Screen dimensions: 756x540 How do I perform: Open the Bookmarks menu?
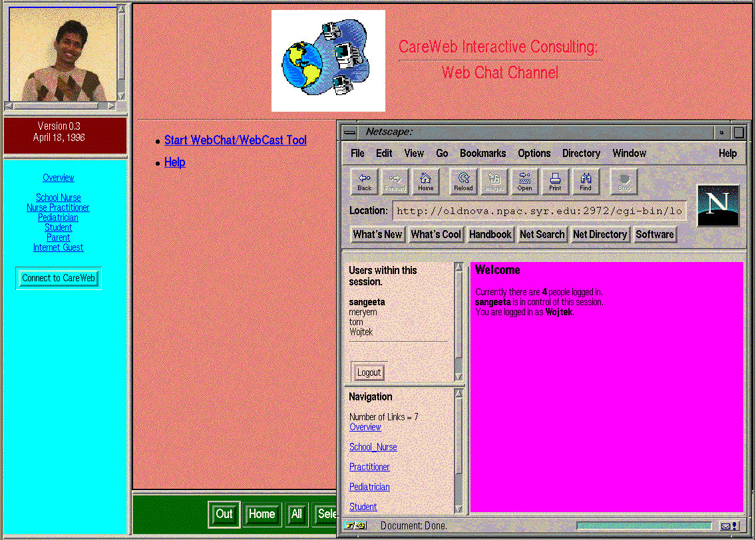click(482, 153)
